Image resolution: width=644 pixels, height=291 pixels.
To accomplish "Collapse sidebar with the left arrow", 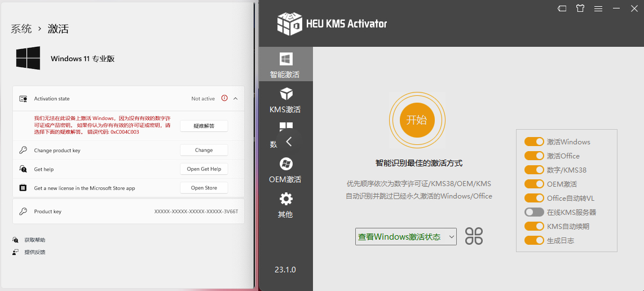I will pyautogui.click(x=289, y=142).
